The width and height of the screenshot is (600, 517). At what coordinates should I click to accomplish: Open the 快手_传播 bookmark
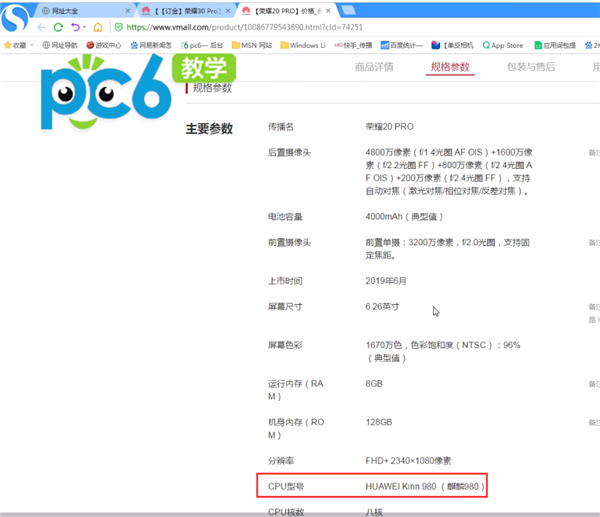click(x=353, y=45)
